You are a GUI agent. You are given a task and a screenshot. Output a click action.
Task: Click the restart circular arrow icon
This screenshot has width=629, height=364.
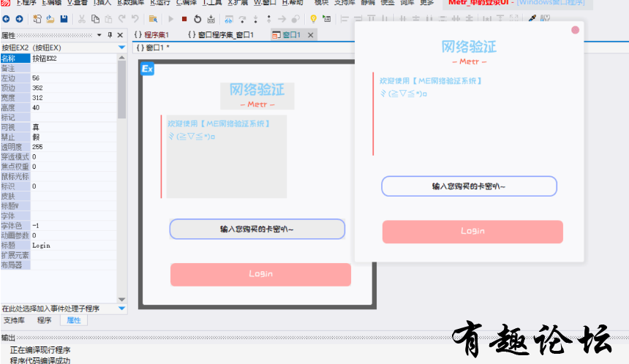tap(197, 19)
